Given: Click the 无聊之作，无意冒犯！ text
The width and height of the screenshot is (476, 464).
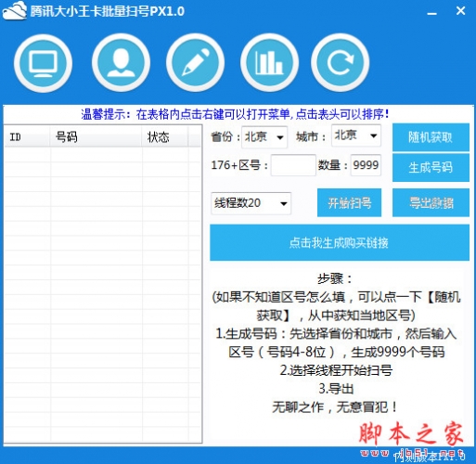Looking at the screenshot, I should click(335, 407).
